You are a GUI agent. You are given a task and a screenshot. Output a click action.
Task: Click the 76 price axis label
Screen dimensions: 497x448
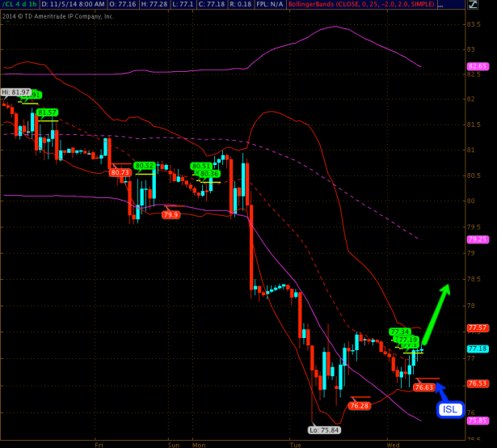click(471, 412)
